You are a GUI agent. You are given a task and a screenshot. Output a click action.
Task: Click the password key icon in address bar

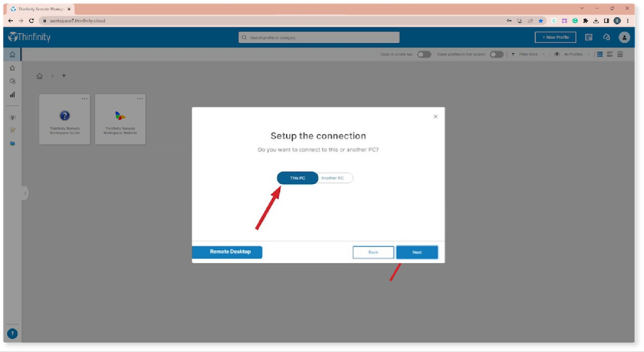[509, 21]
